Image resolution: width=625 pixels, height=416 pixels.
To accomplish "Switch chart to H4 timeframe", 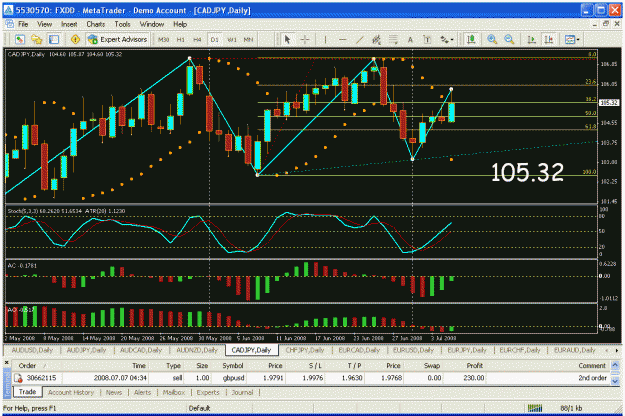I will point(197,40).
